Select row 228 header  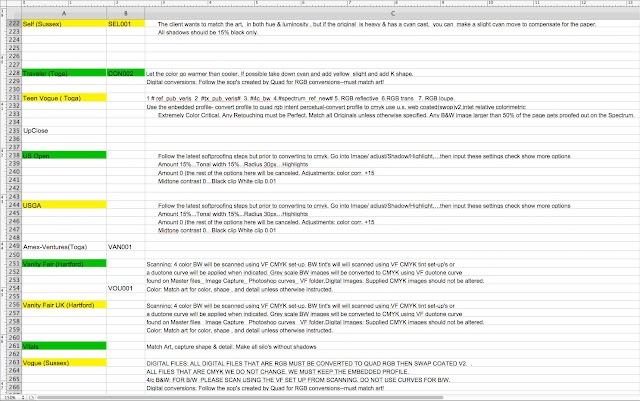click(x=14, y=73)
